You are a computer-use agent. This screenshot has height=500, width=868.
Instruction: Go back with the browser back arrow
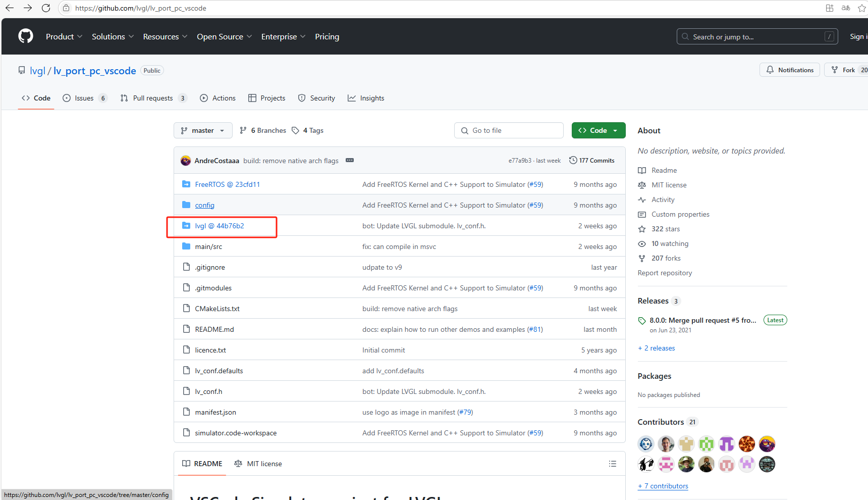coord(10,8)
